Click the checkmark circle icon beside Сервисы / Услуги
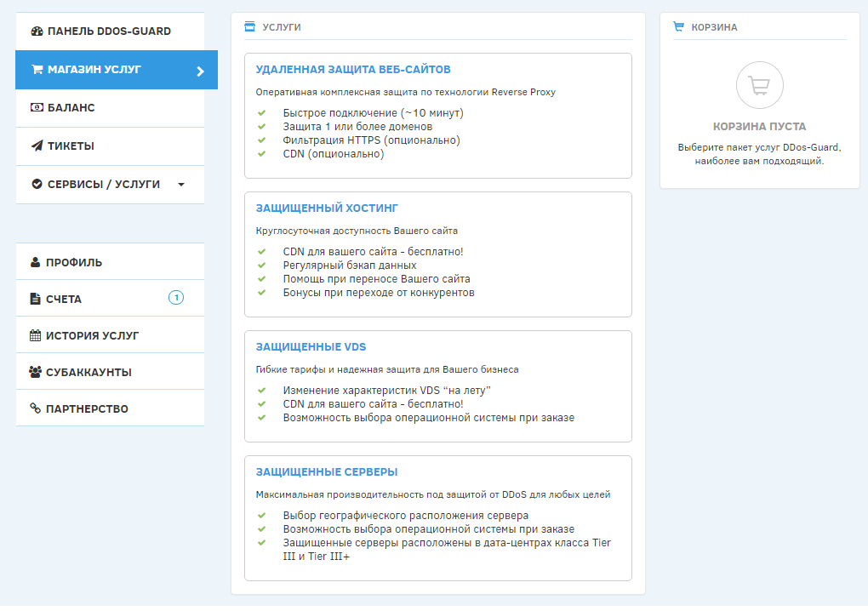 coord(37,184)
